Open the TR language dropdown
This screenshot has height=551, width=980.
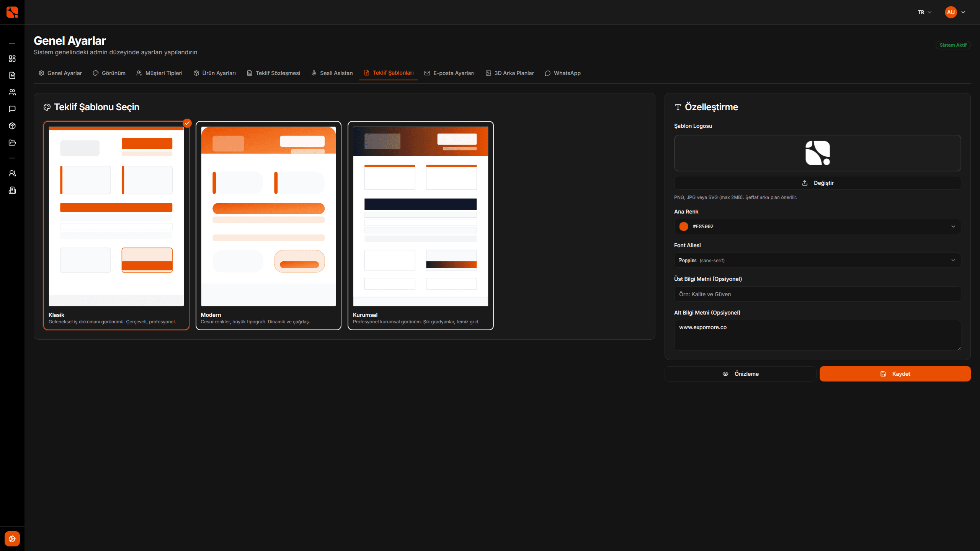[x=924, y=12]
